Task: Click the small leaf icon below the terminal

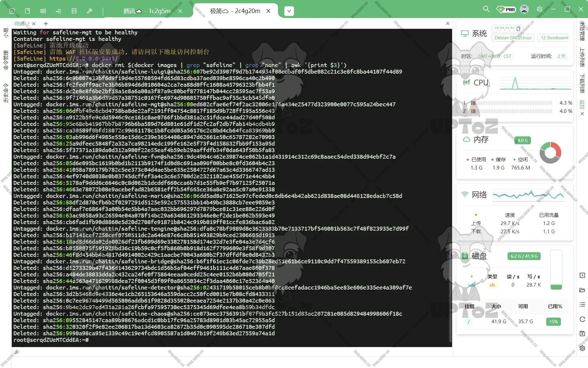Action: tap(17, 352)
